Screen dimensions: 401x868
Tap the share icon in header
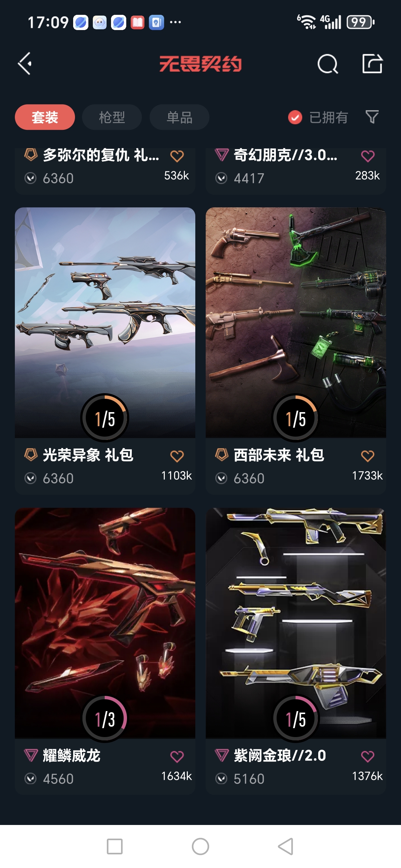tap(372, 63)
